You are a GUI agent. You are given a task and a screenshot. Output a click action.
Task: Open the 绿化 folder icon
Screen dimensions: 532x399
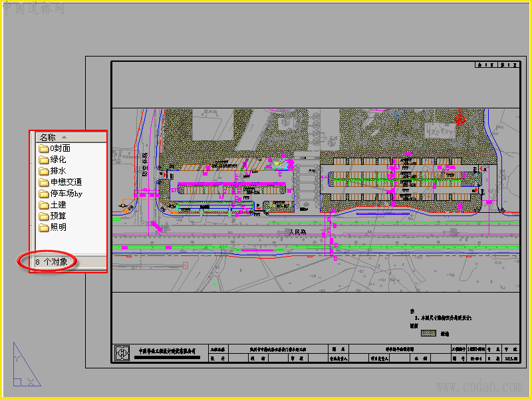(43, 160)
